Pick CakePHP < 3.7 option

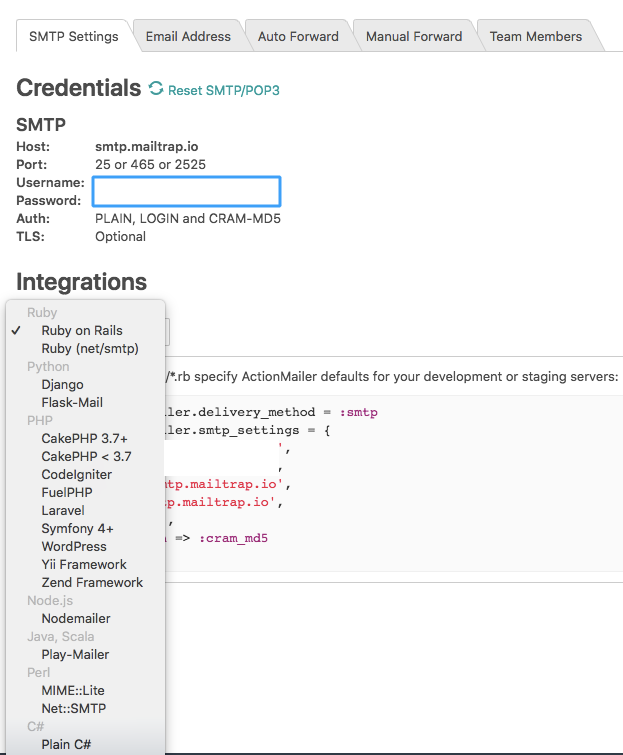pos(86,456)
